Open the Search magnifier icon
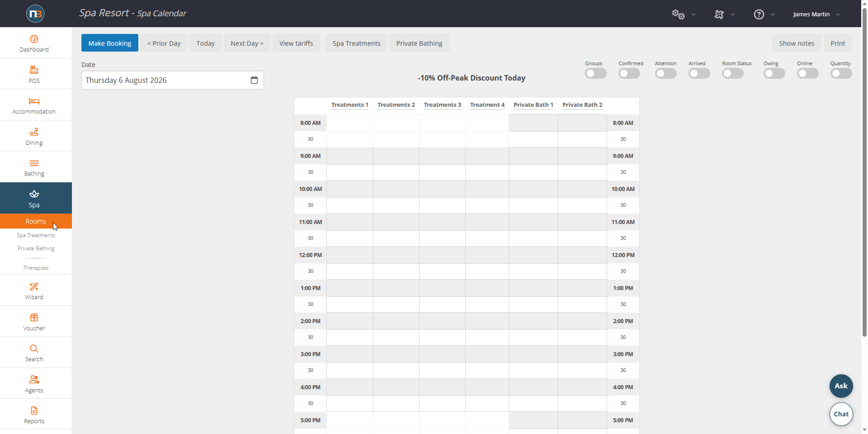This screenshot has width=868, height=434. coord(34,348)
